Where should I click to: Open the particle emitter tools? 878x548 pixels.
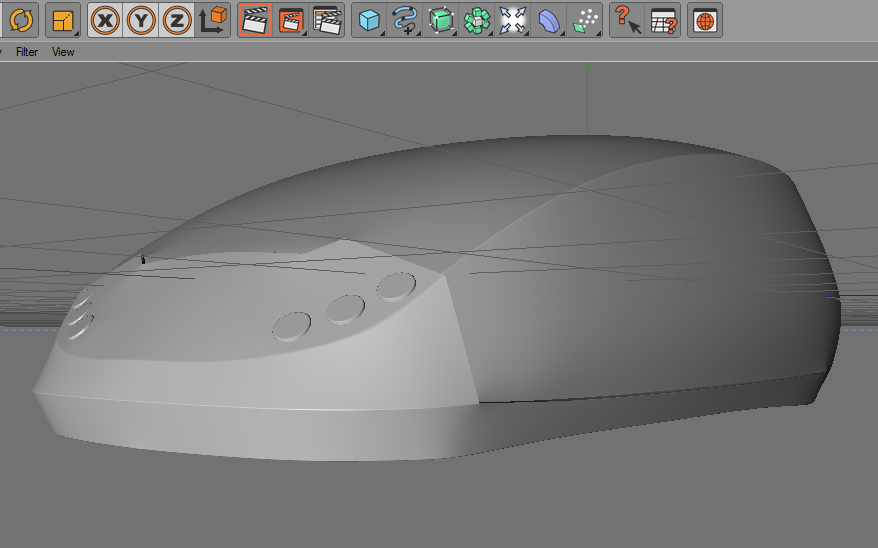click(585, 20)
